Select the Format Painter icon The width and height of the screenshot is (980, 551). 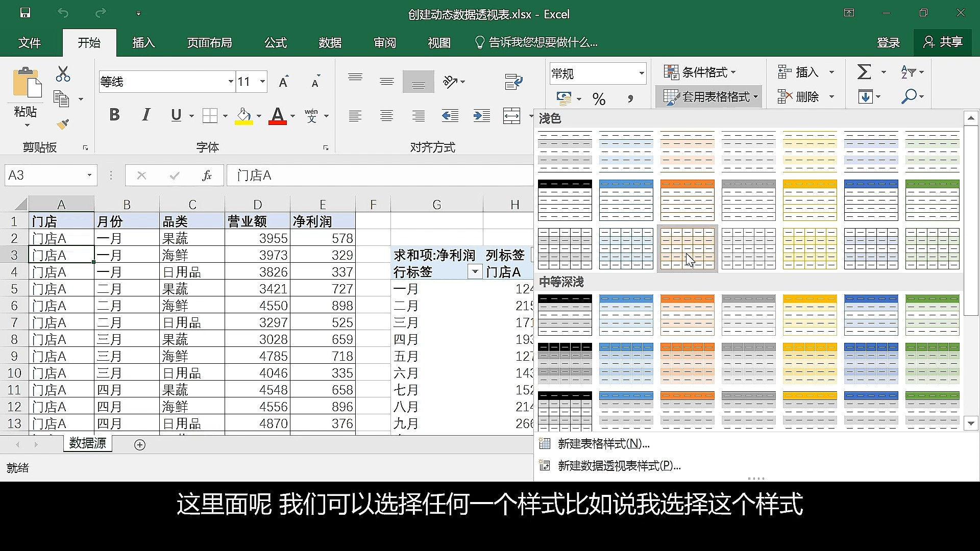coord(63,124)
